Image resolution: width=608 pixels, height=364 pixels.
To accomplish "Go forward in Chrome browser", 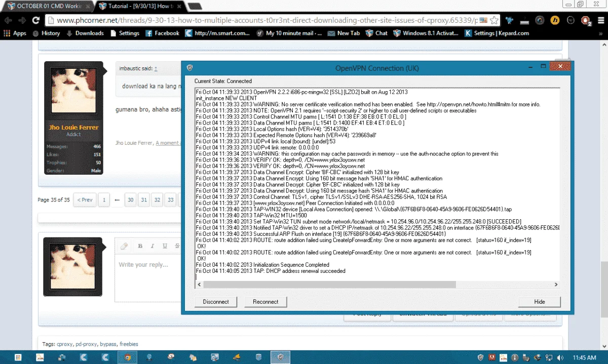I will pyautogui.click(x=22, y=20).
